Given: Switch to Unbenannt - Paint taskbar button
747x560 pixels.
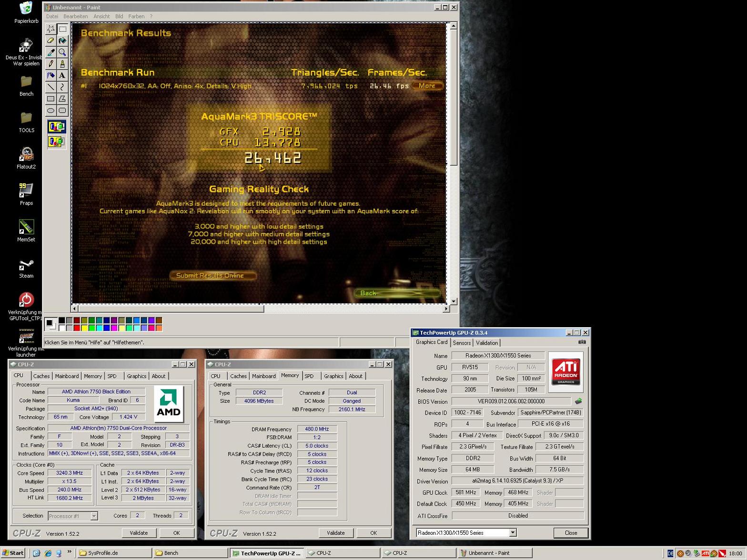Looking at the screenshot, I should [495, 553].
